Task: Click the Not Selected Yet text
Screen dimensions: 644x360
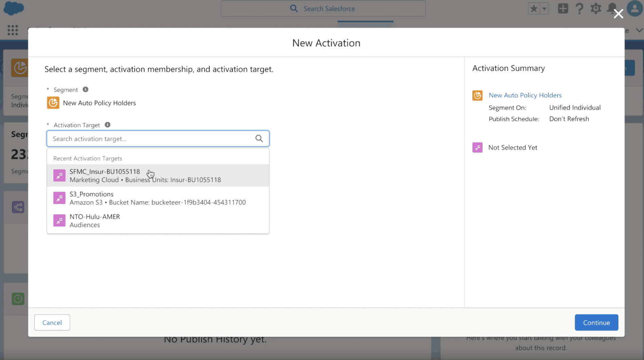Action: pyautogui.click(x=513, y=147)
